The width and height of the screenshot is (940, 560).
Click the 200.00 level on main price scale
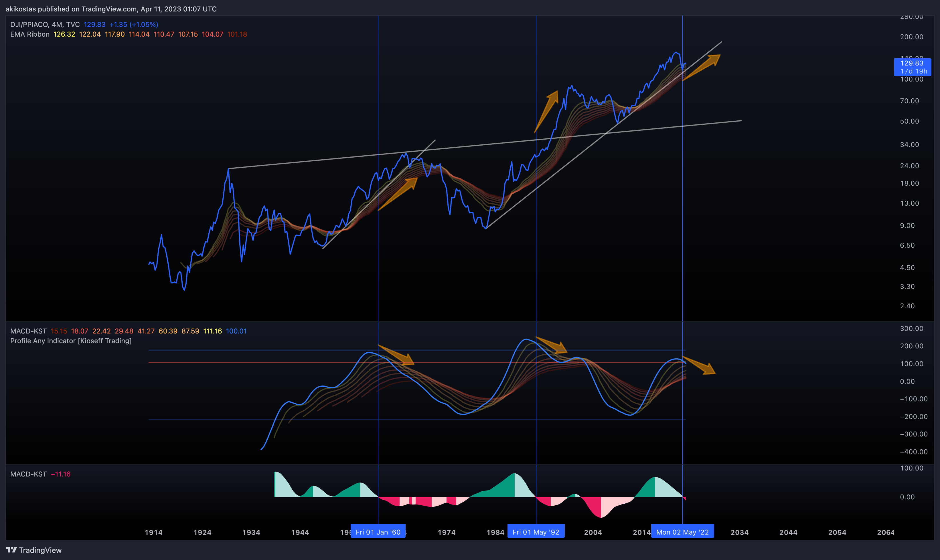click(x=911, y=37)
